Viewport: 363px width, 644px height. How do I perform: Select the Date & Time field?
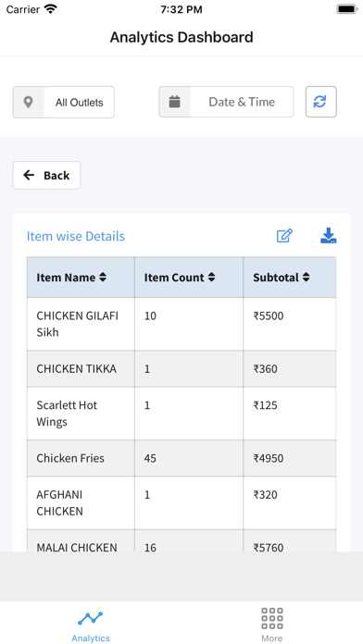[x=226, y=102]
